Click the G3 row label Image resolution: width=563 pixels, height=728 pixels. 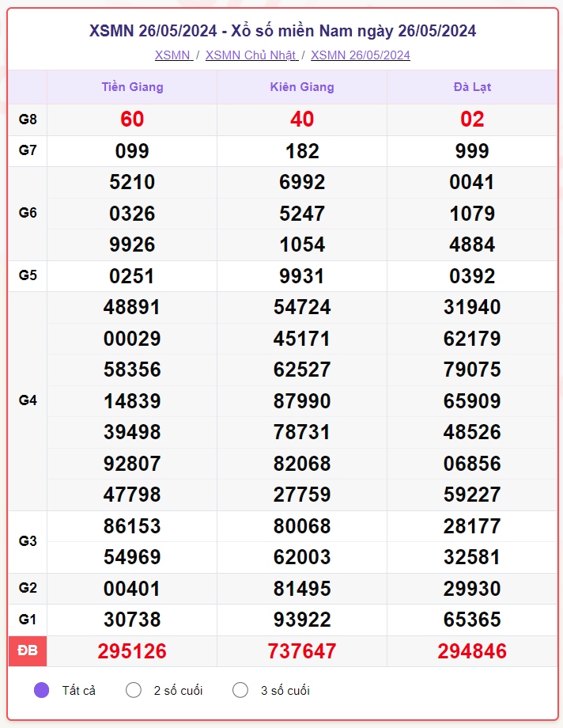pyautogui.click(x=28, y=541)
